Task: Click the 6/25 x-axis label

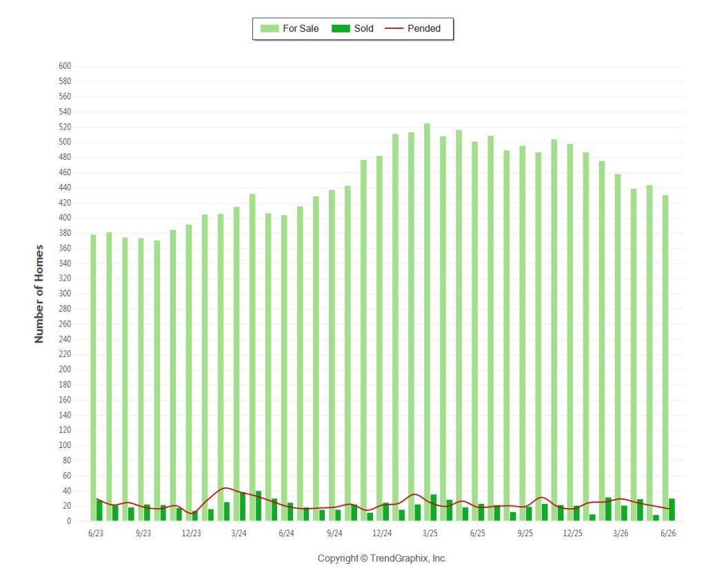Action: (x=477, y=533)
